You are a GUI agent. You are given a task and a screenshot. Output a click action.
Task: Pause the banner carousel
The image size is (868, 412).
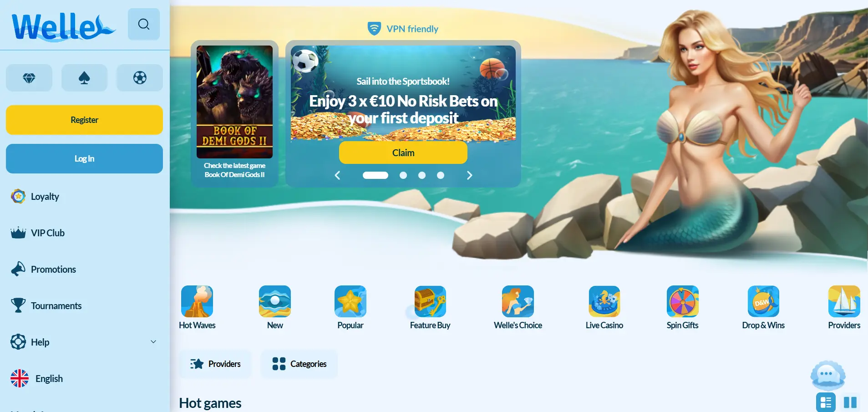[x=849, y=402]
